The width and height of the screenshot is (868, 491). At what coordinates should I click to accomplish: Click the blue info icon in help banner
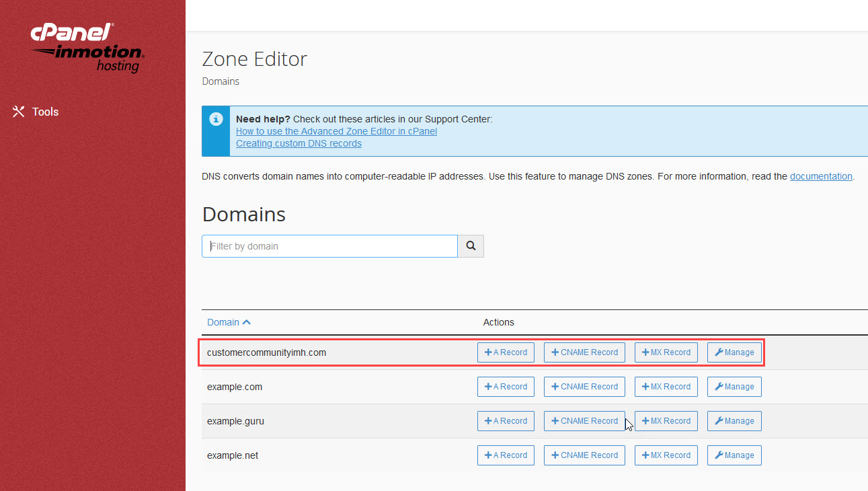pyautogui.click(x=216, y=119)
